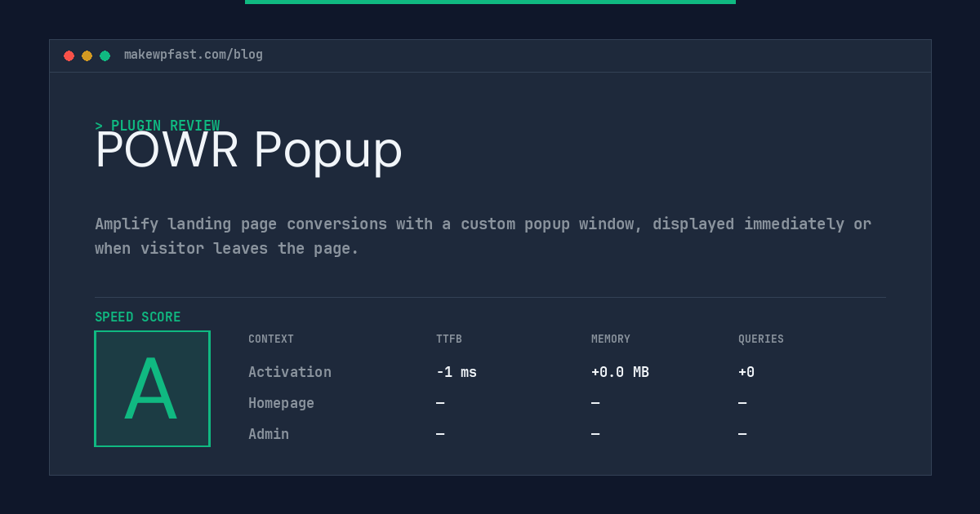
Task: Click the Admin TTFB dash value
Action: (440, 434)
